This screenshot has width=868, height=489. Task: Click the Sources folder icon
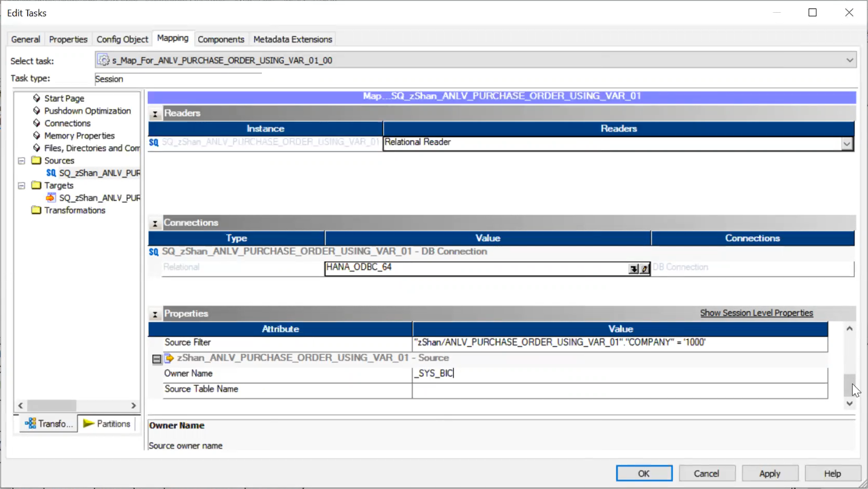(36, 161)
